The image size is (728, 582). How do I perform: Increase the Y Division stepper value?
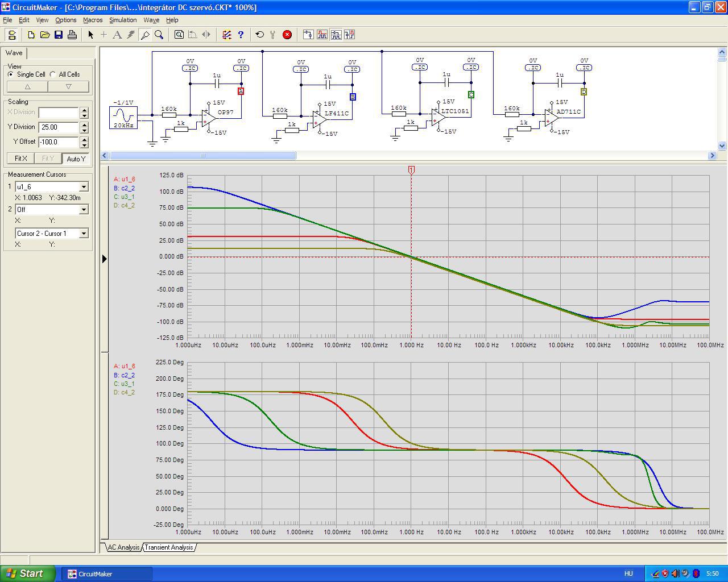85,124
